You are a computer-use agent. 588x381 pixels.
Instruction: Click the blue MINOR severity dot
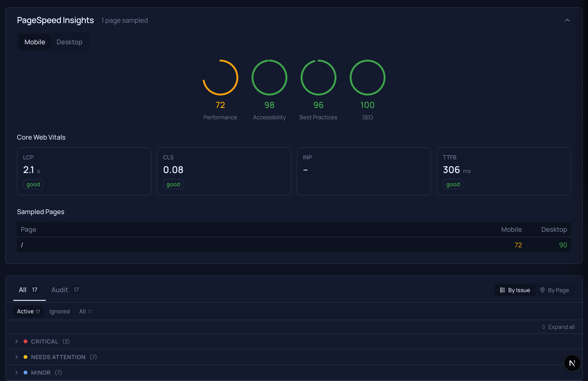(26, 373)
